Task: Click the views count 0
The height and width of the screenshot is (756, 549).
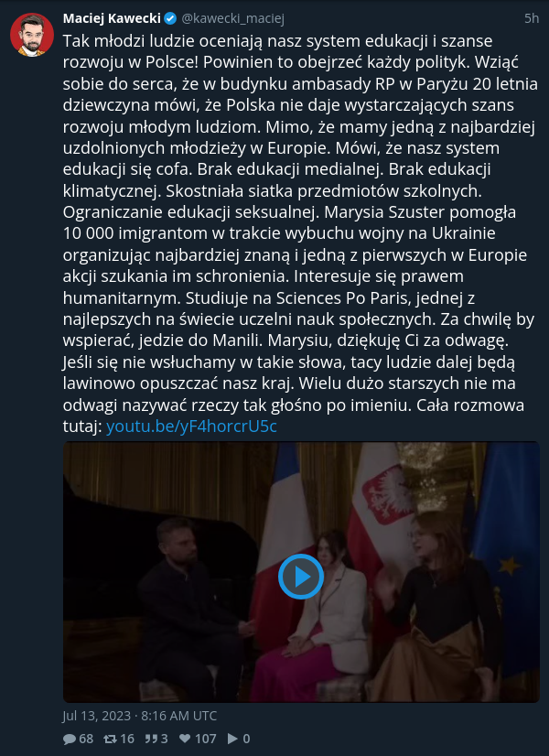Action: coord(246,739)
